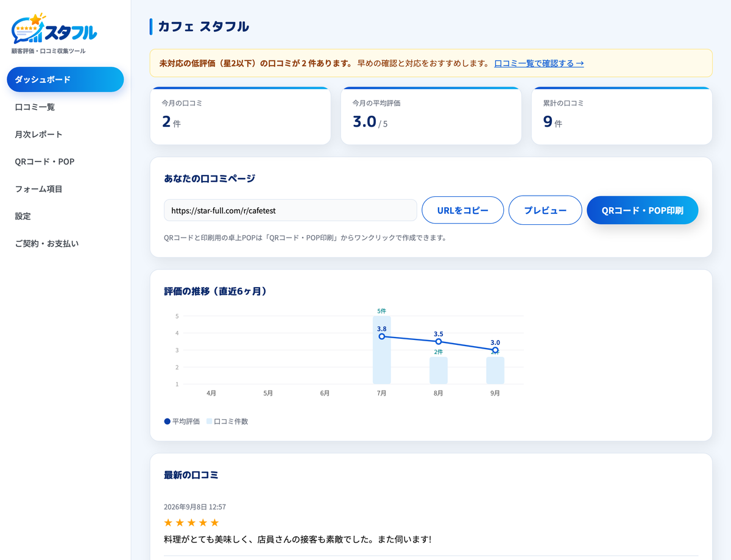The width and height of the screenshot is (731, 560).
Task: Click the 最新の口コミ heading
Action: pos(191,475)
